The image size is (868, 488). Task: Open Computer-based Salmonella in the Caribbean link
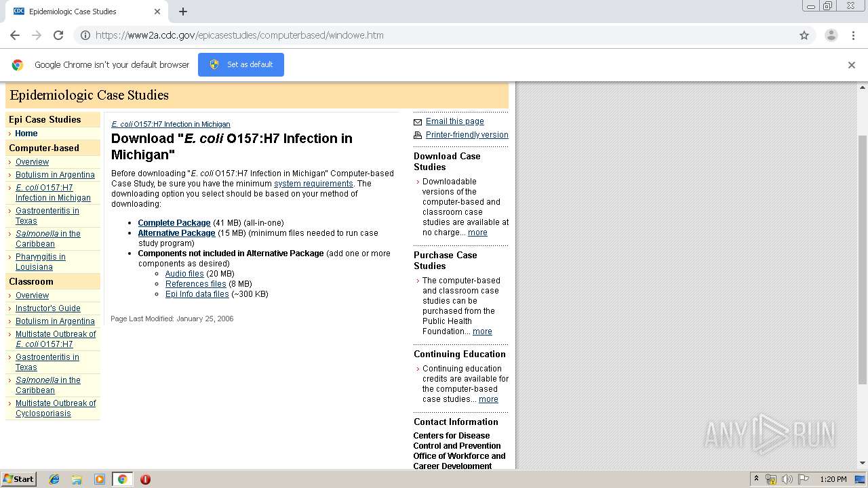[47, 239]
